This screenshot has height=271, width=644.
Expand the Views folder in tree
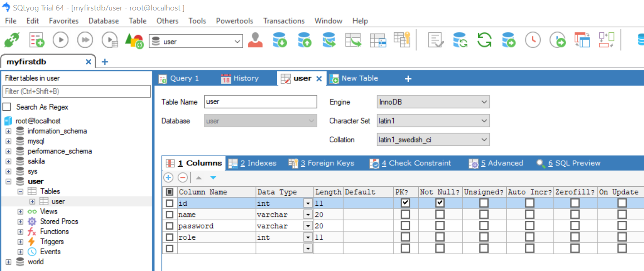(x=20, y=212)
